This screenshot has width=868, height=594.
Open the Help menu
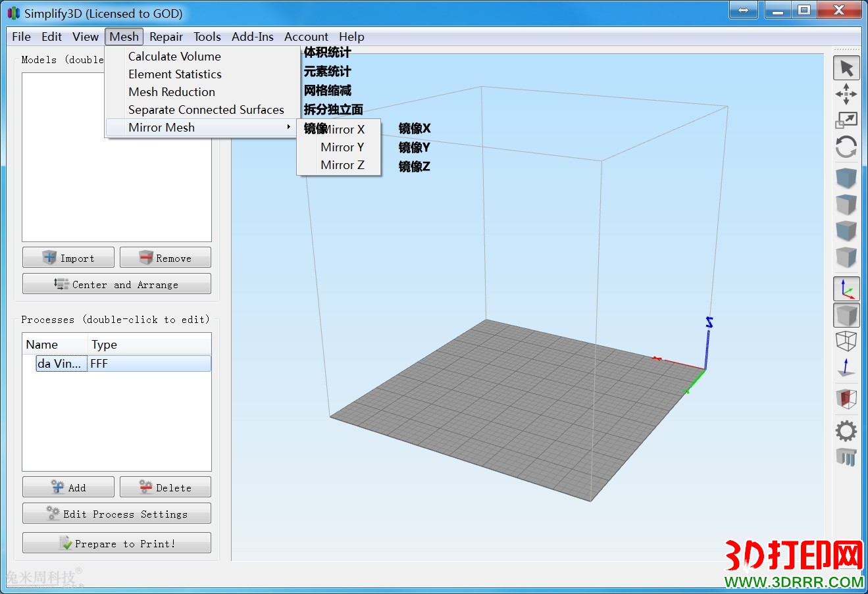[x=351, y=37]
